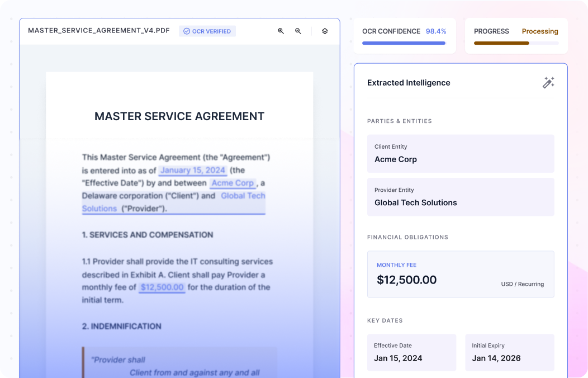Open the Monthly Fee $12,500.00 card
This screenshot has height=378, width=588.
[461, 274]
